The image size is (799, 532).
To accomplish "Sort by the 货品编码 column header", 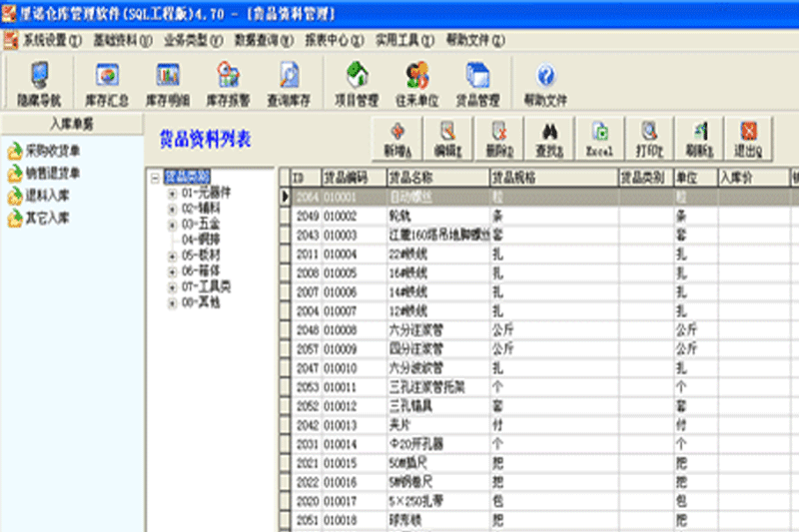I will [355, 177].
